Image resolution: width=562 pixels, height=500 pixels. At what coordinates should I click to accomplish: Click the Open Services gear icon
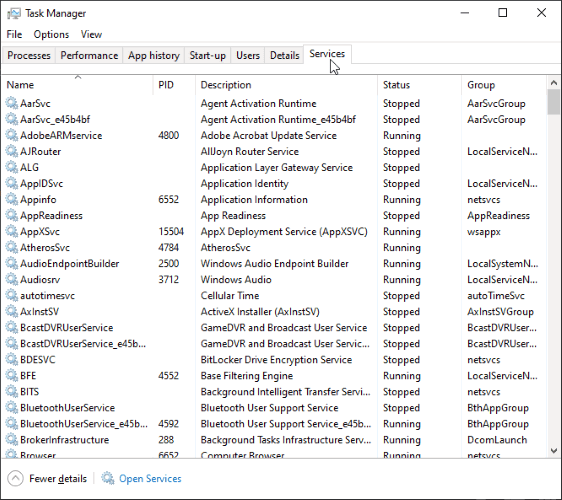coord(108,478)
